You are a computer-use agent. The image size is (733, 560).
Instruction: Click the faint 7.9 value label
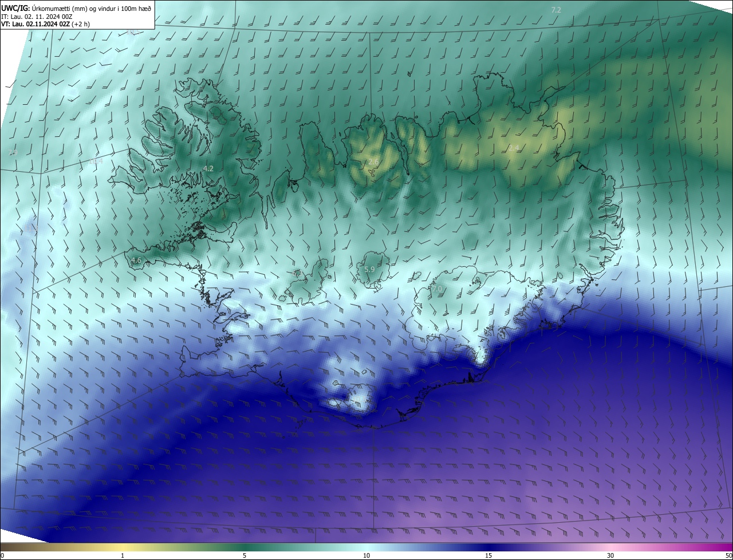pos(13,152)
